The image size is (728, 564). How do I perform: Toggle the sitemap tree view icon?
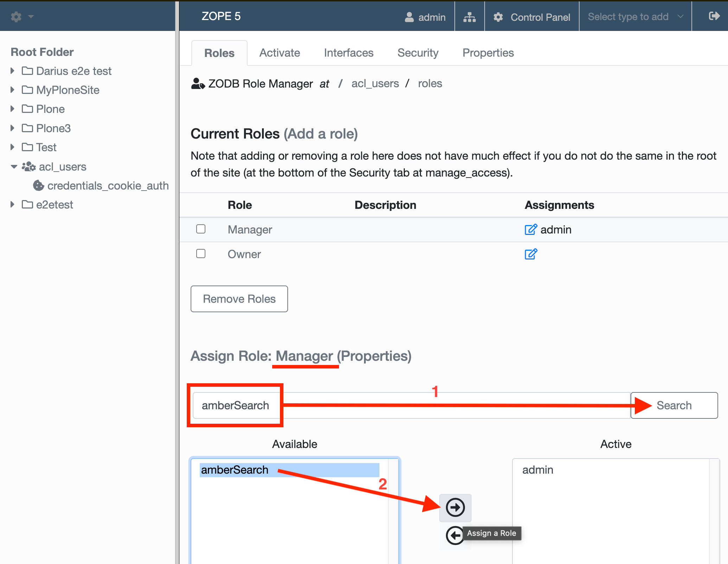click(x=470, y=17)
